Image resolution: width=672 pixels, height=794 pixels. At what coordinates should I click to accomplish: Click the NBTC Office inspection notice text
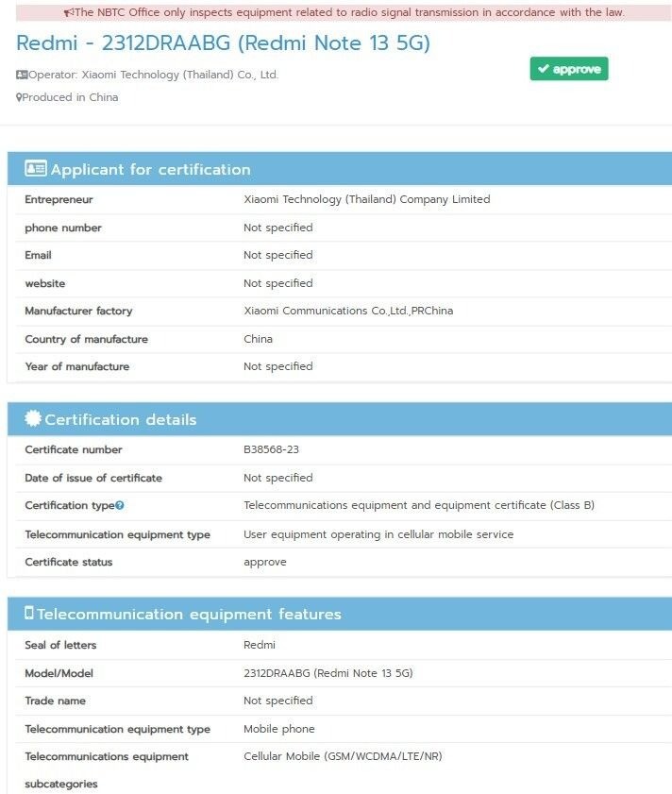pos(349,12)
